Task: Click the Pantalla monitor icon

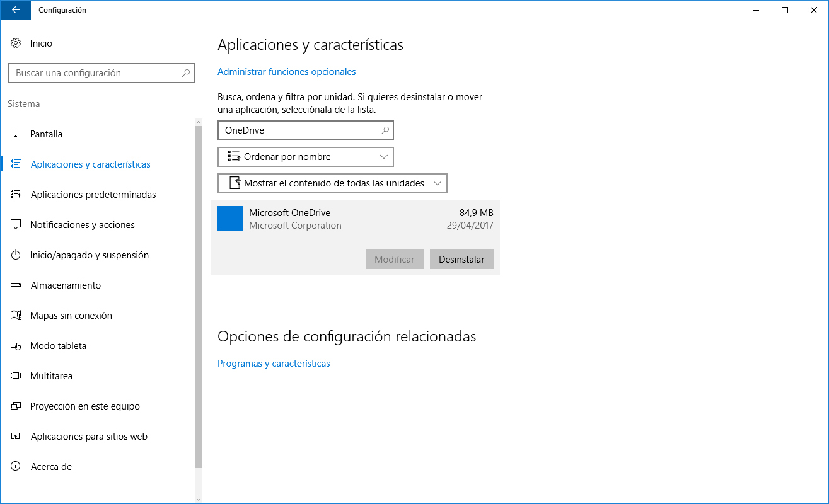Action: point(16,134)
